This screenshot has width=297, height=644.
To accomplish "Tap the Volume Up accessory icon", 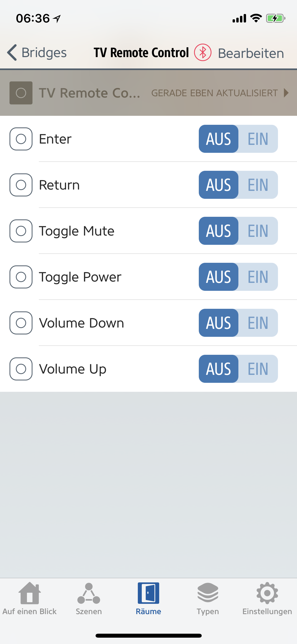I will click(x=21, y=369).
